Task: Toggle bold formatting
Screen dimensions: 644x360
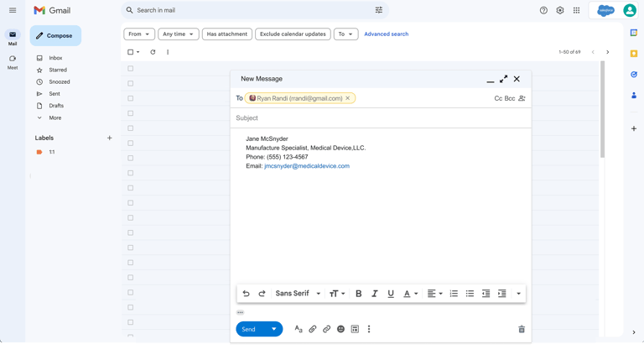Action: 359,294
